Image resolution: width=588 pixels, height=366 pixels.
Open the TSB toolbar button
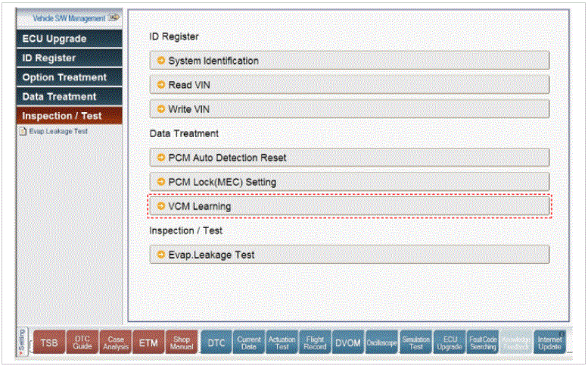49,343
